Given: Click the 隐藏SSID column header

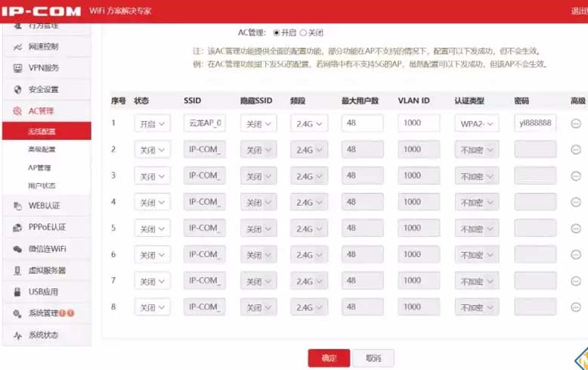Looking at the screenshot, I should point(256,101).
